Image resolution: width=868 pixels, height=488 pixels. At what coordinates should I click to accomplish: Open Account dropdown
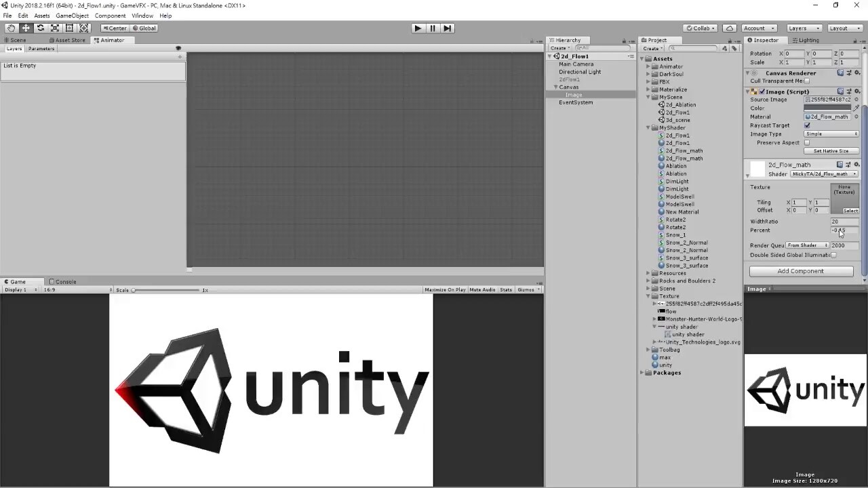[x=759, y=28]
